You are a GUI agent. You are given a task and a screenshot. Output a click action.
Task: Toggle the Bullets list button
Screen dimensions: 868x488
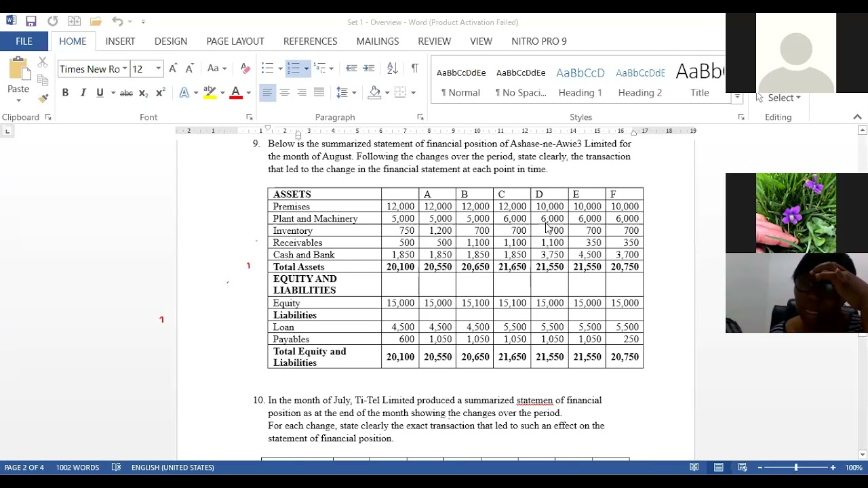pyautogui.click(x=267, y=68)
